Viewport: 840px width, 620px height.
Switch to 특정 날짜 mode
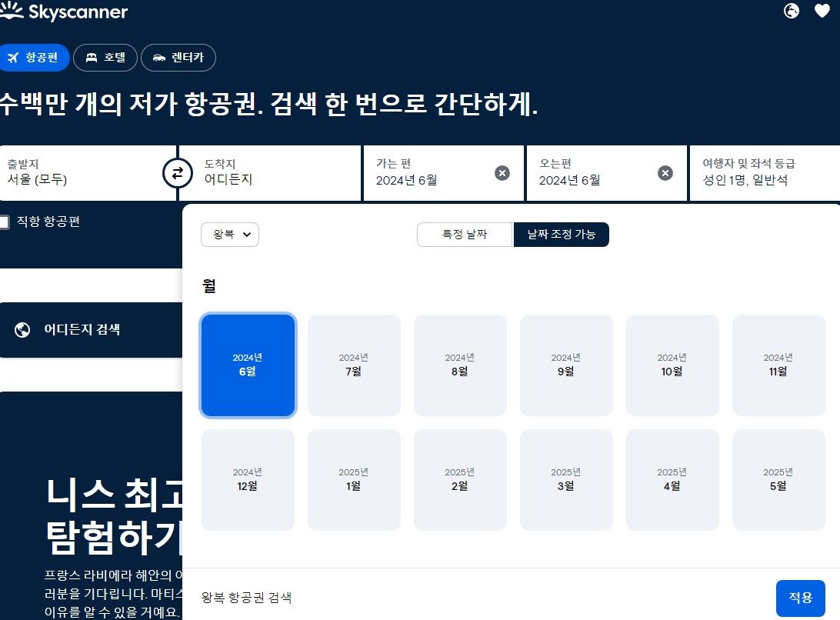[x=465, y=235]
